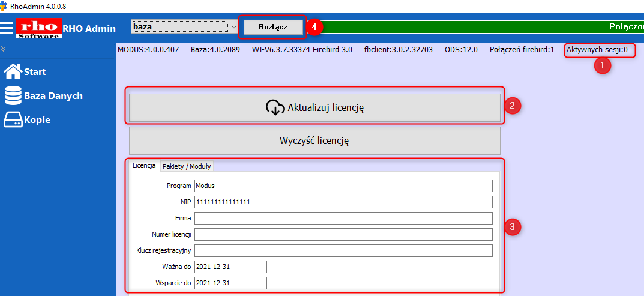
Task: Click the MODUS:4.0.0.407 status text
Action: click(x=148, y=50)
